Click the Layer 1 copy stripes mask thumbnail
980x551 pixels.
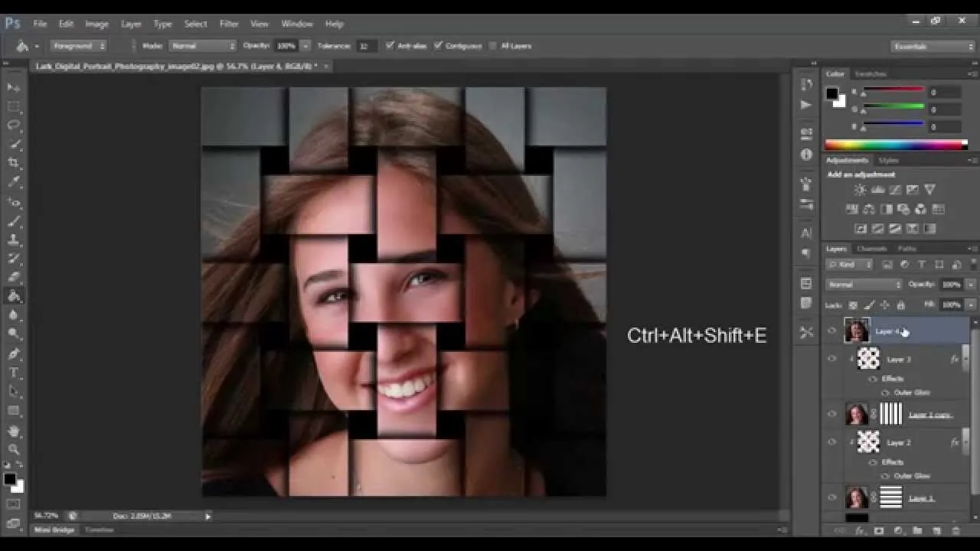point(890,414)
